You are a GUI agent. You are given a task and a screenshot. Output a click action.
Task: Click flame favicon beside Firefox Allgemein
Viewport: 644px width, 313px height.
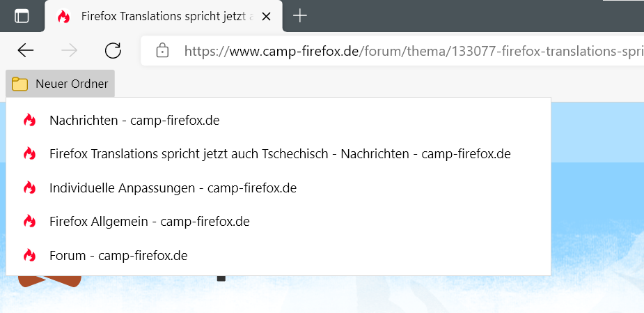coord(29,222)
